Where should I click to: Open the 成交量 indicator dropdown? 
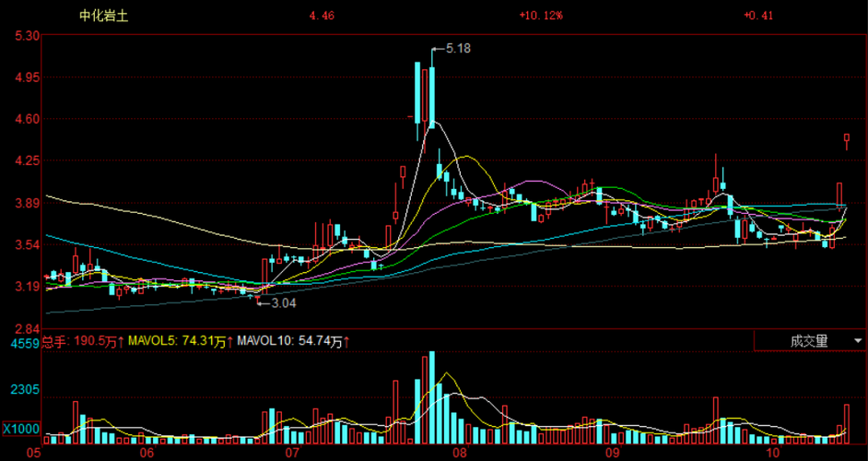tap(810, 341)
